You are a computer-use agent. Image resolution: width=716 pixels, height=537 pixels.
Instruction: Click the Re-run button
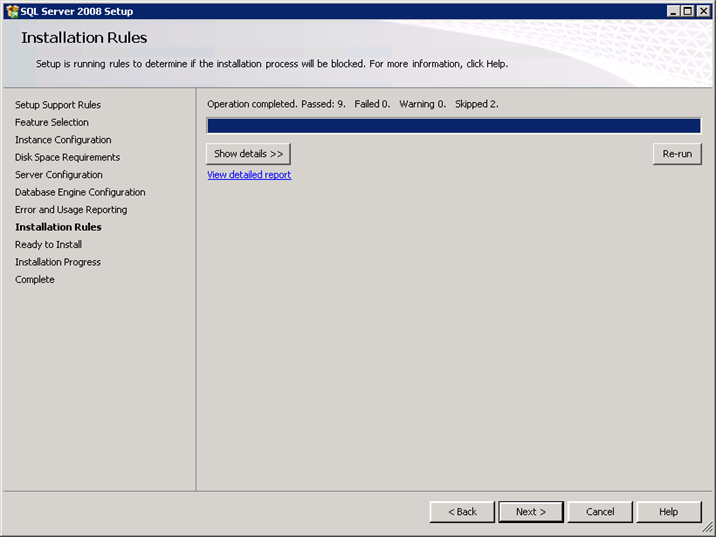click(677, 154)
